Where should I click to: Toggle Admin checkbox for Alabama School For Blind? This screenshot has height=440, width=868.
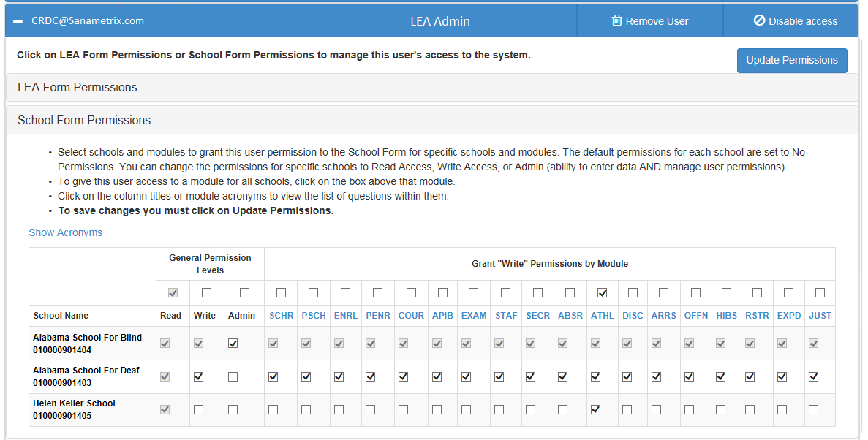click(x=233, y=344)
